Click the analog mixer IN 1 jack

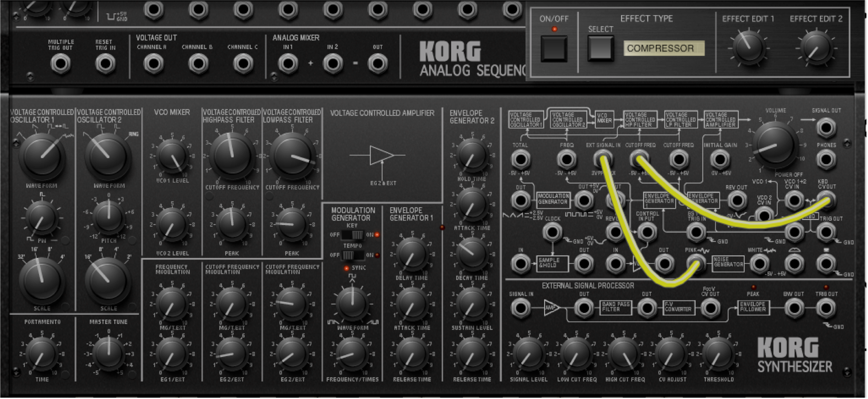coord(288,64)
